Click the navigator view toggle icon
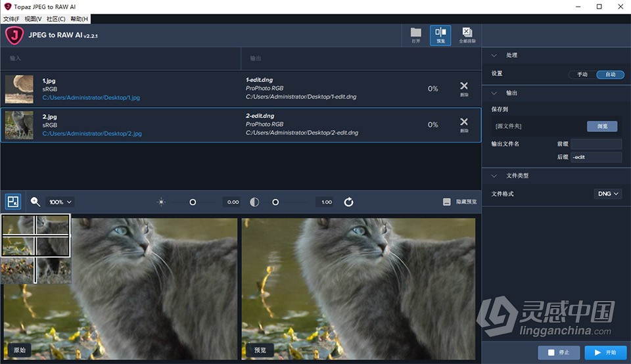The height and width of the screenshot is (364, 631). coord(13,202)
